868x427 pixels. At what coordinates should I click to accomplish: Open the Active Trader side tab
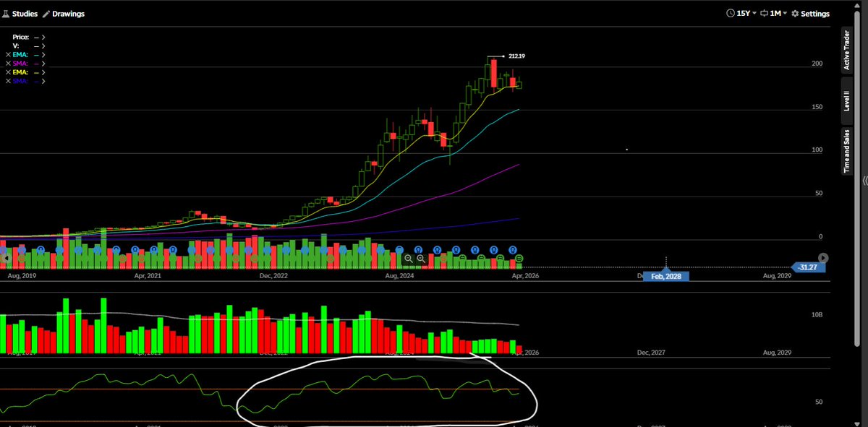pyautogui.click(x=847, y=50)
